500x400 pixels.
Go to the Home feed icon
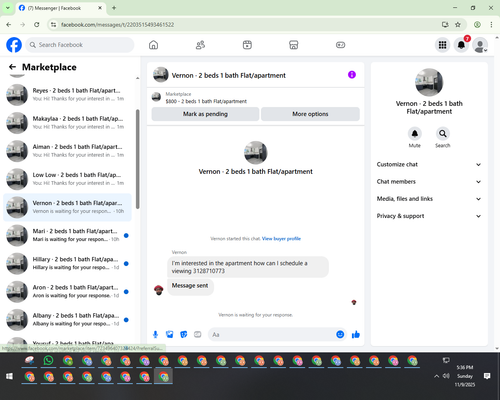(153, 45)
